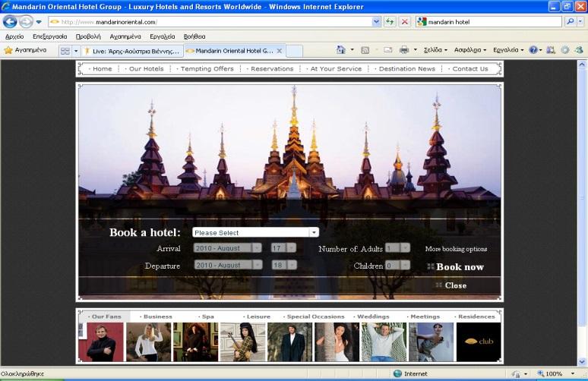
Task: Click the browser Forward arrow button
Action: tap(26, 22)
